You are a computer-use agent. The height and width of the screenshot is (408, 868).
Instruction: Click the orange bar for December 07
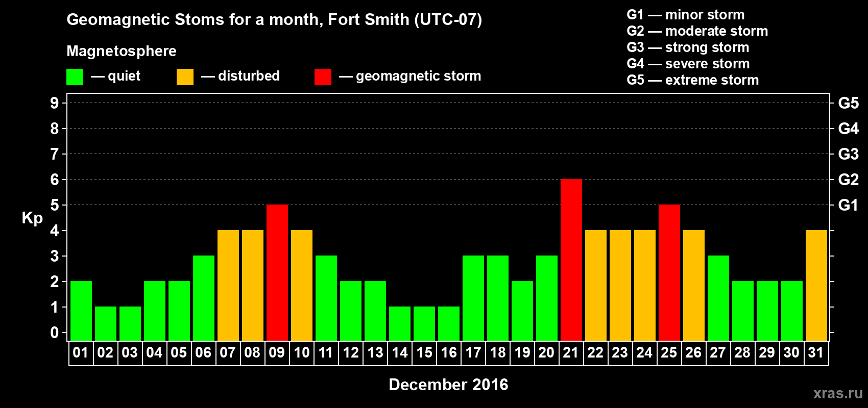pos(228,286)
